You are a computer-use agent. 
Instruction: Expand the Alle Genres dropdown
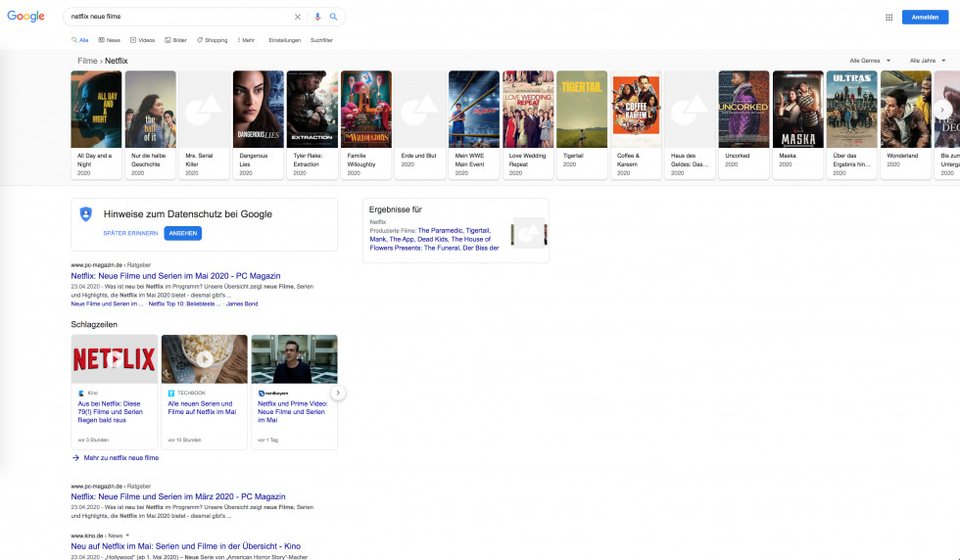(x=870, y=61)
